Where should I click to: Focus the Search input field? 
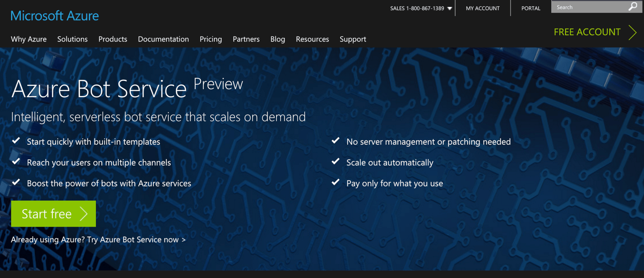[x=590, y=7]
